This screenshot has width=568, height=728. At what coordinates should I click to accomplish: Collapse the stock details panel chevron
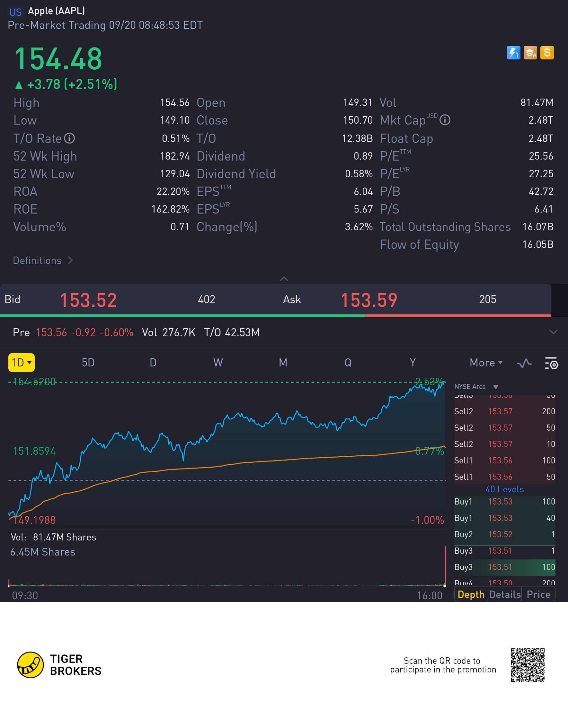click(x=284, y=279)
